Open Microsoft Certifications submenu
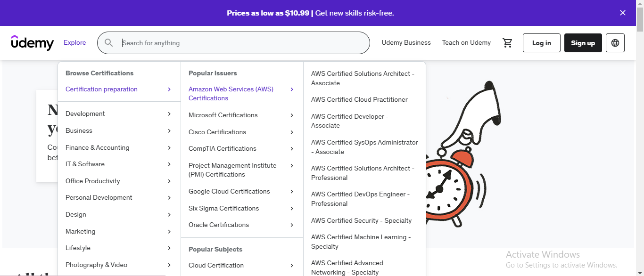Image resolution: width=644 pixels, height=276 pixels. coord(242,115)
